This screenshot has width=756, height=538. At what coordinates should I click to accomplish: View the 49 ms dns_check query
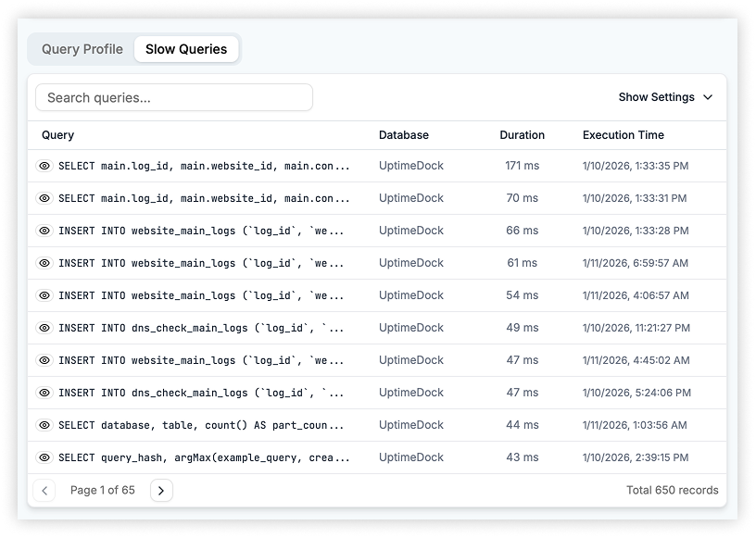tap(44, 328)
